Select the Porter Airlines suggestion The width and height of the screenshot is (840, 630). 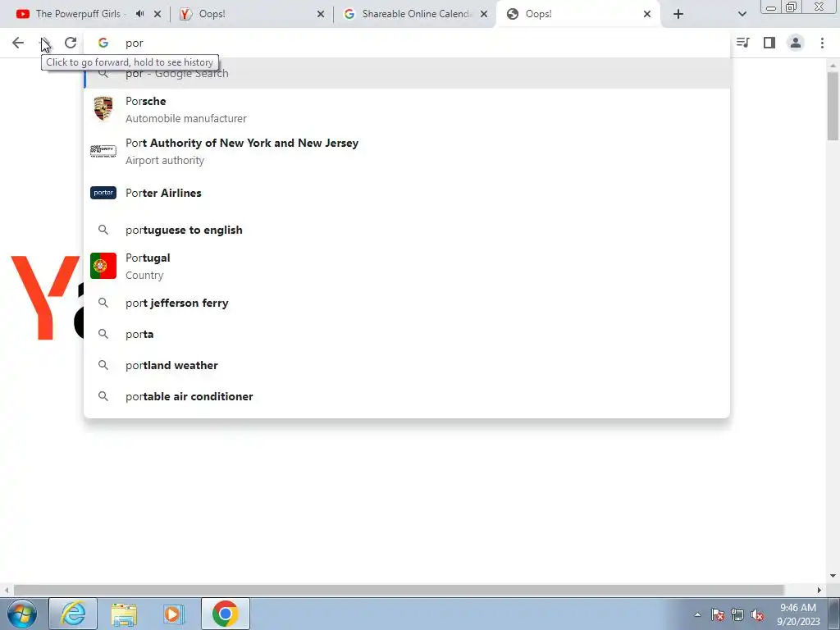407,193
